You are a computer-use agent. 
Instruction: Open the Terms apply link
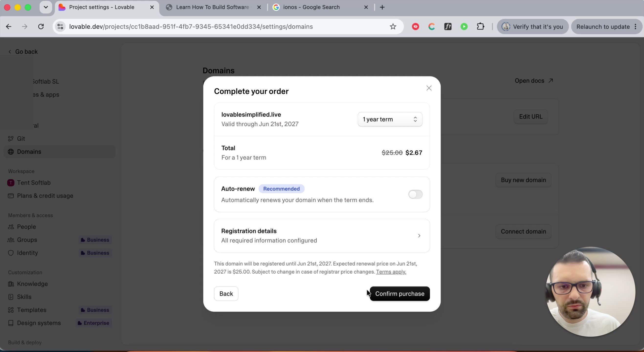pyautogui.click(x=391, y=272)
